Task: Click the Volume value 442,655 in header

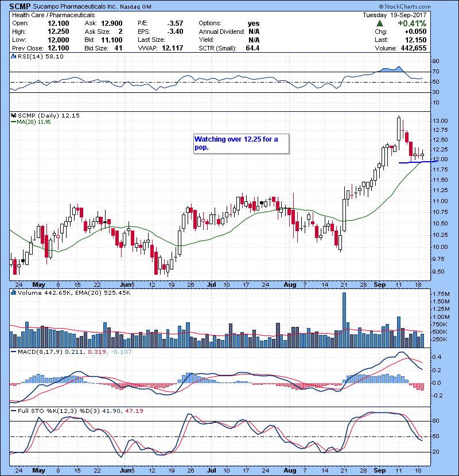Action: click(x=414, y=48)
